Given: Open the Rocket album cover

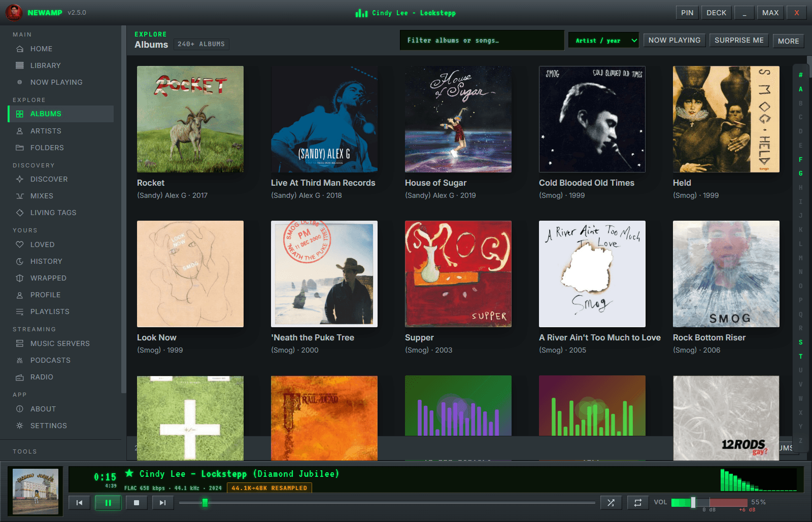Looking at the screenshot, I should pos(190,119).
